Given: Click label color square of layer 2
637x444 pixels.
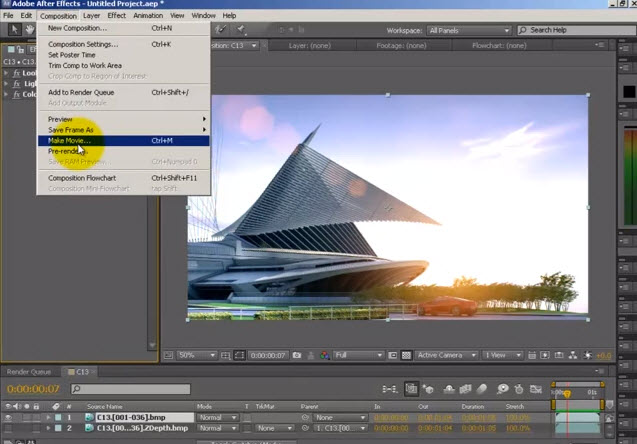Looking at the screenshot, I should (58, 428).
